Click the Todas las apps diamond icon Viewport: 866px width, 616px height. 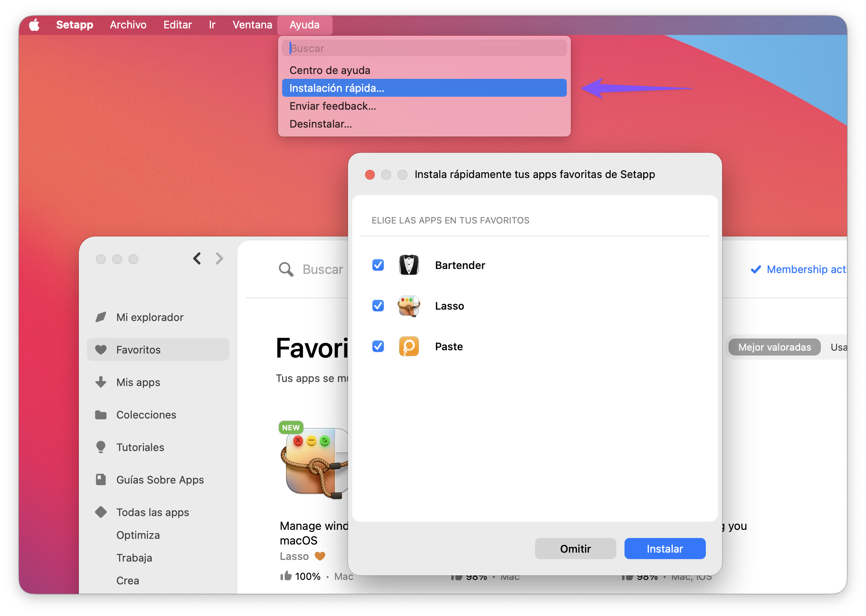click(x=101, y=512)
